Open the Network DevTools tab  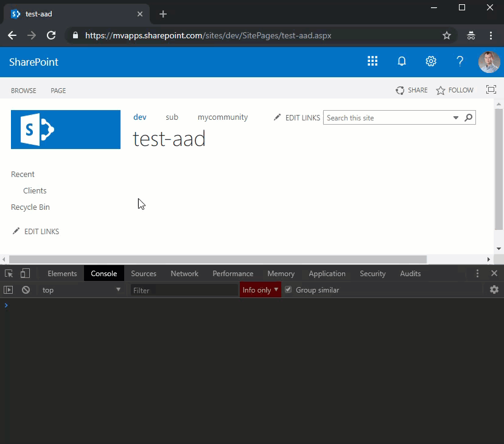[184, 274]
